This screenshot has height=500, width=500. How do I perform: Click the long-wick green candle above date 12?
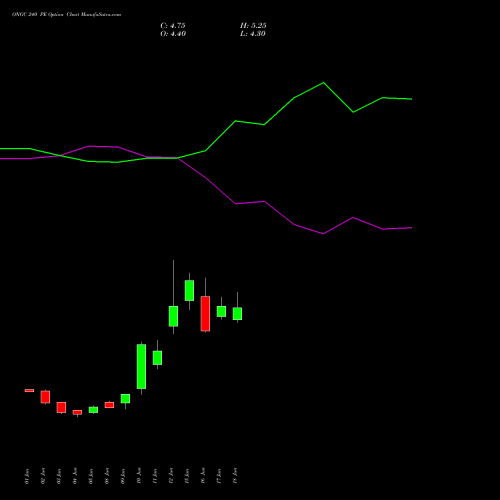point(173,316)
